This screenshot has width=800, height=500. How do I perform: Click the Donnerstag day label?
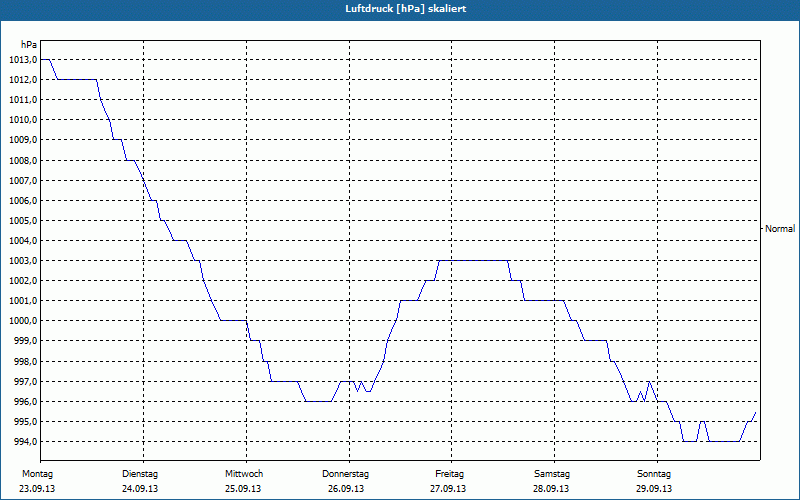tap(345, 474)
